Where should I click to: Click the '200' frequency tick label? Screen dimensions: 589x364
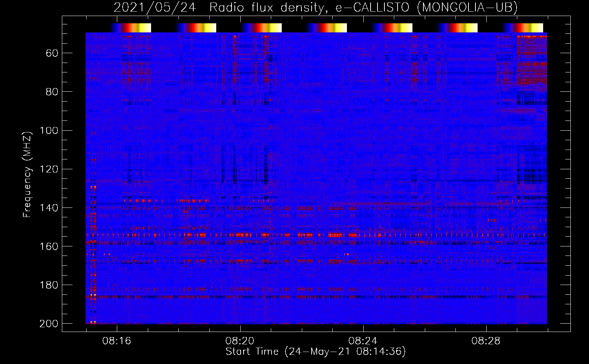(49, 324)
